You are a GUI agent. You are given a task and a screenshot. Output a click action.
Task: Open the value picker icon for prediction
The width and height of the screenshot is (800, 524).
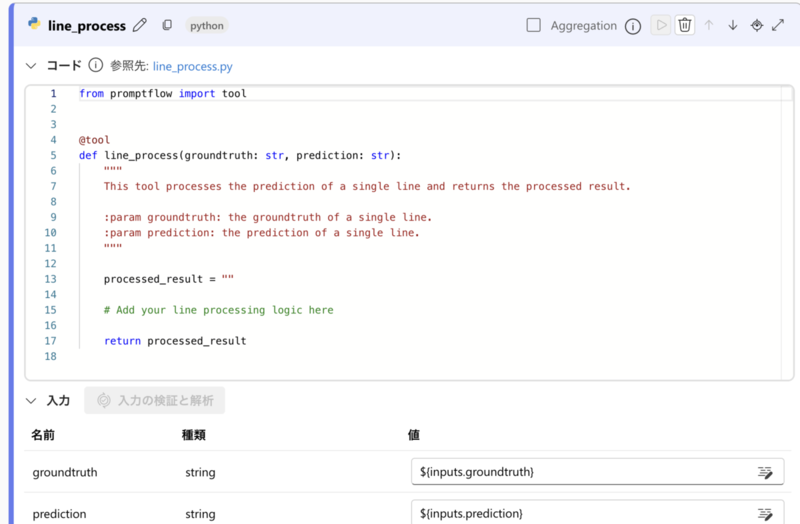coord(765,514)
